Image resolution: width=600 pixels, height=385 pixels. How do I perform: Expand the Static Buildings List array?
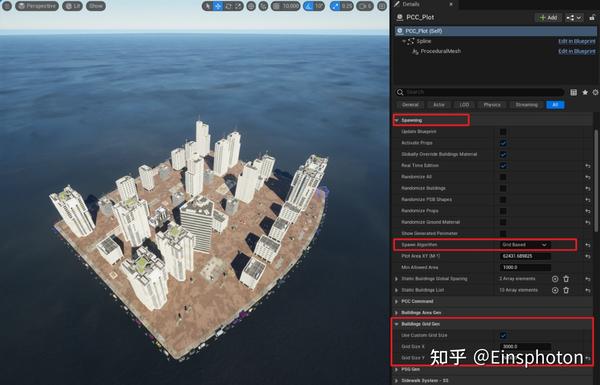tap(396, 290)
